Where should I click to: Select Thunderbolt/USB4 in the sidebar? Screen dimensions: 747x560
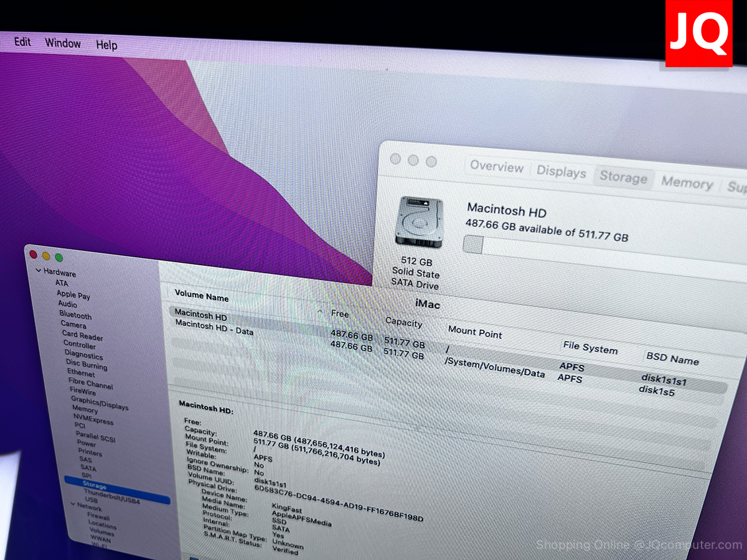[x=112, y=497]
